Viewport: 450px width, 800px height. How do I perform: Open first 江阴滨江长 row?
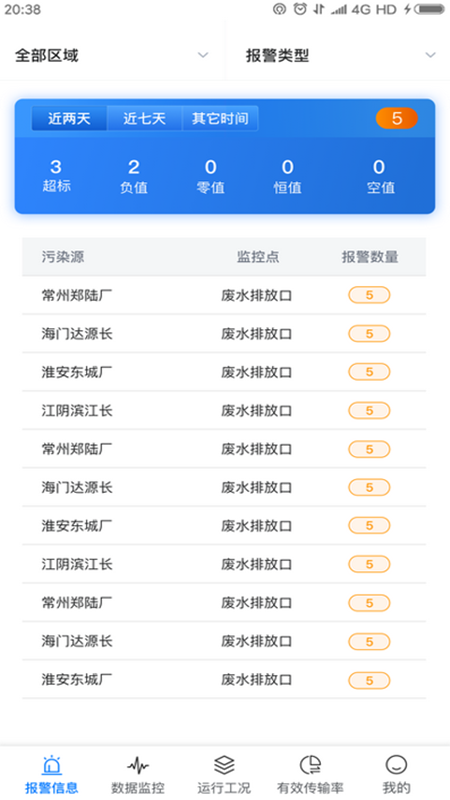coord(224,411)
